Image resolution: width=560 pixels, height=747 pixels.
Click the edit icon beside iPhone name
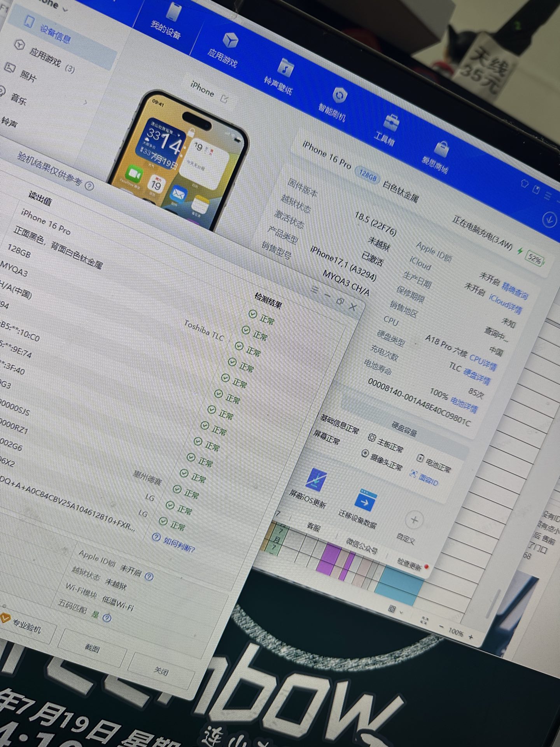(224, 98)
